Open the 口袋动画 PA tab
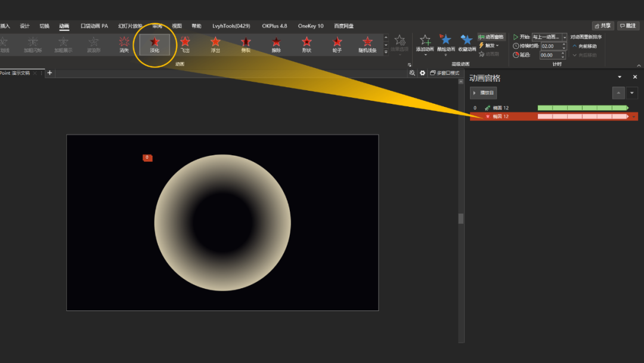Image resolution: width=644 pixels, height=363 pixels. tap(94, 26)
